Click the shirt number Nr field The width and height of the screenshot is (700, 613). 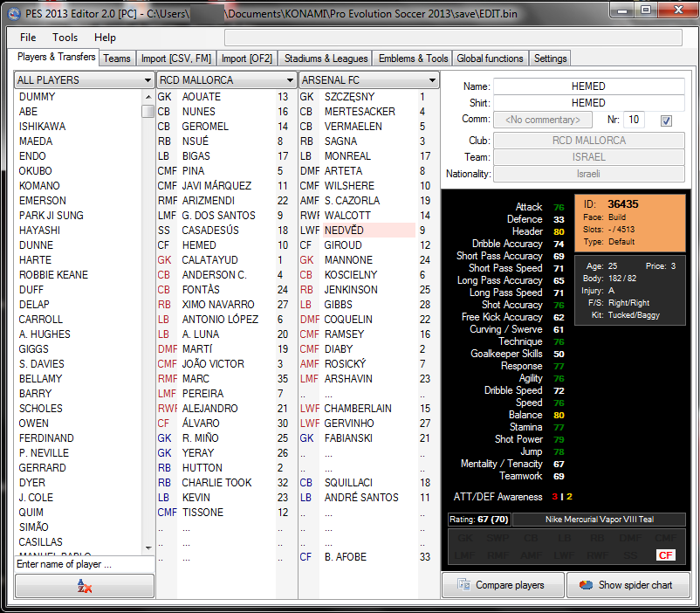tap(634, 120)
